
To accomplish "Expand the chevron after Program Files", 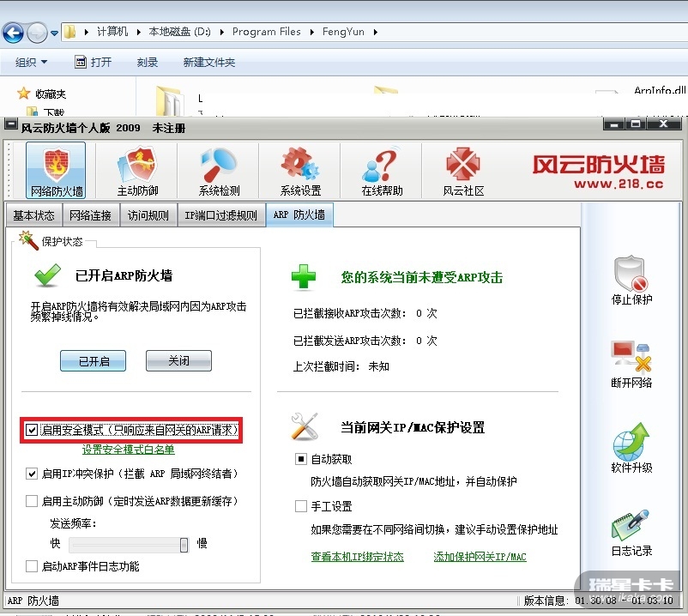I will coord(312,32).
